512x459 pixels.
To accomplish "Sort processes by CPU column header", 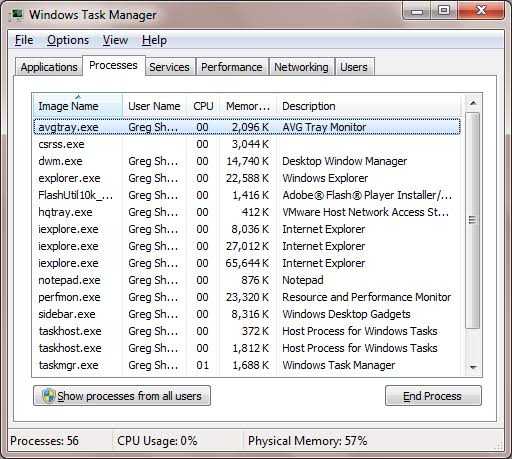I will [x=203, y=106].
